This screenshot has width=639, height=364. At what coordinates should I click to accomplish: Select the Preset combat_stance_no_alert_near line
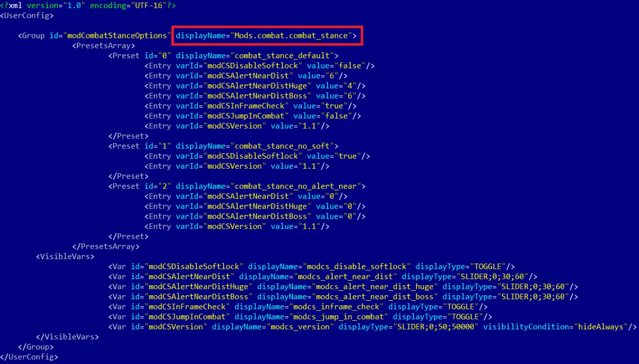click(x=237, y=186)
